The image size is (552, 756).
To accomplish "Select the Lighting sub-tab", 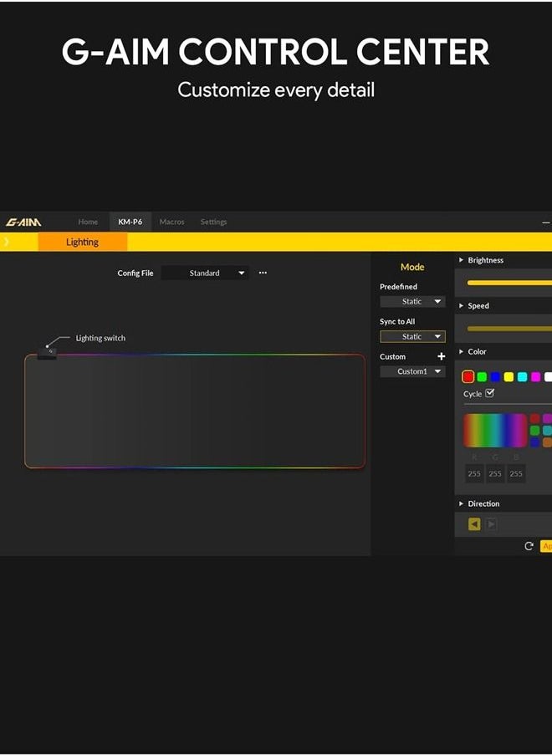I will click(x=83, y=242).
